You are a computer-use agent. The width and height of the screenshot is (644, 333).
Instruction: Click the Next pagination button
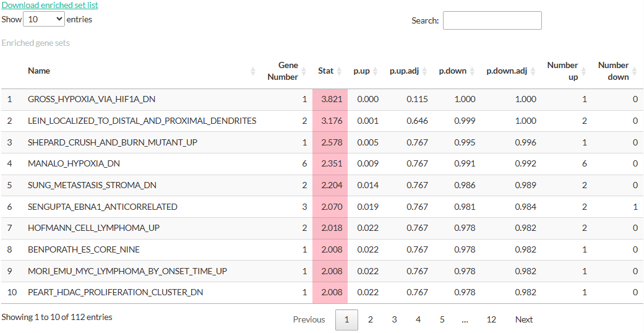524,319
